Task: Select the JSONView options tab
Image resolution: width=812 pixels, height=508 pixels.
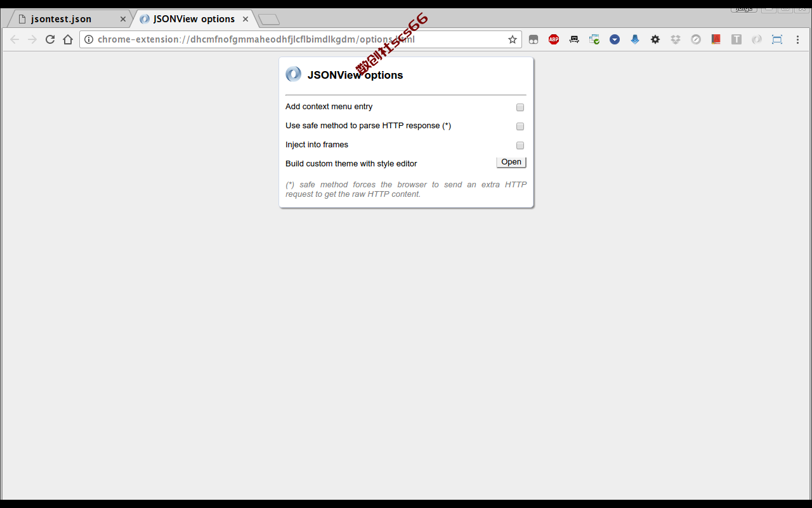Action: point(194,19)
